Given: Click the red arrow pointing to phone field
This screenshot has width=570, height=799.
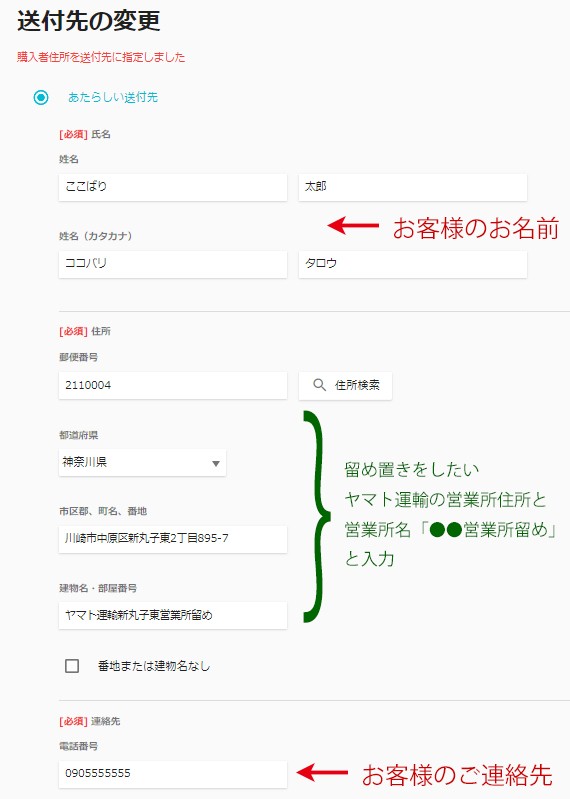Looking at the screenshot, I should click(x=322, y=773).
